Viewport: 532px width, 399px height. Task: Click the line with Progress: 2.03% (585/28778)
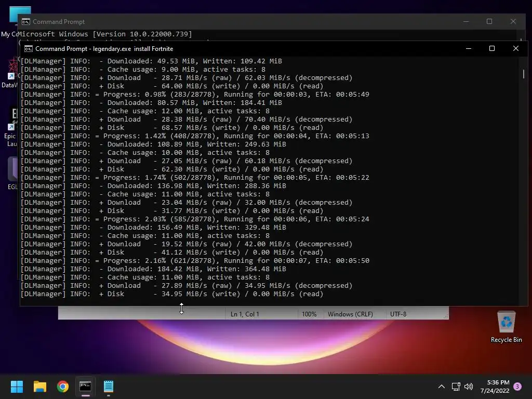pyautogui.click(x=195, y=219)
